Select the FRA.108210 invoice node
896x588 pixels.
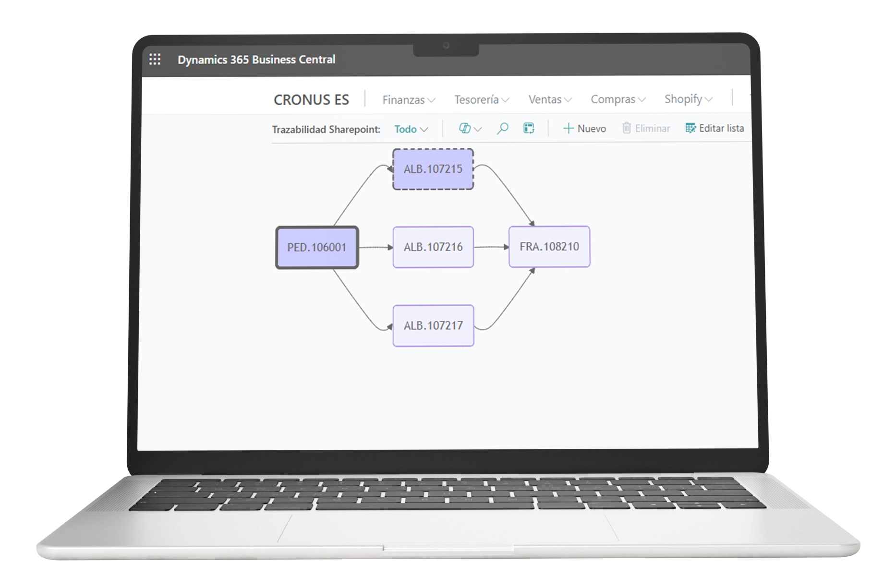tap(549, 247)
